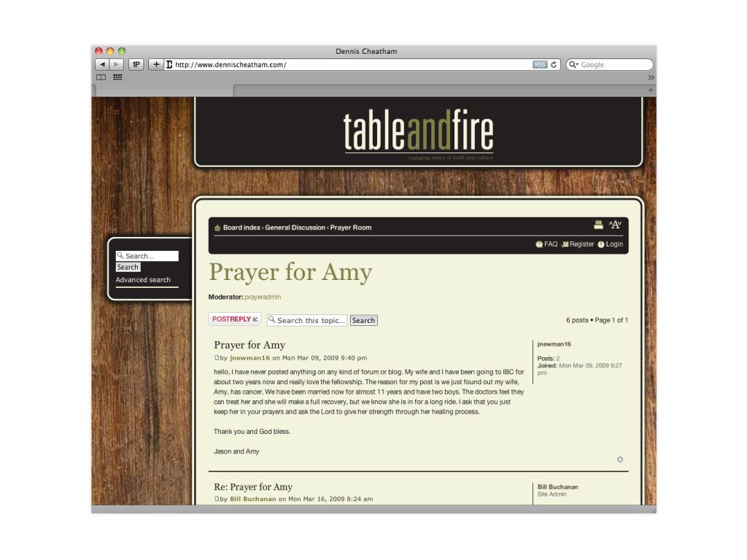Go forward with the browser forward arrow
This screenshot has width=747, height=560.
click(x=117, y=64)
